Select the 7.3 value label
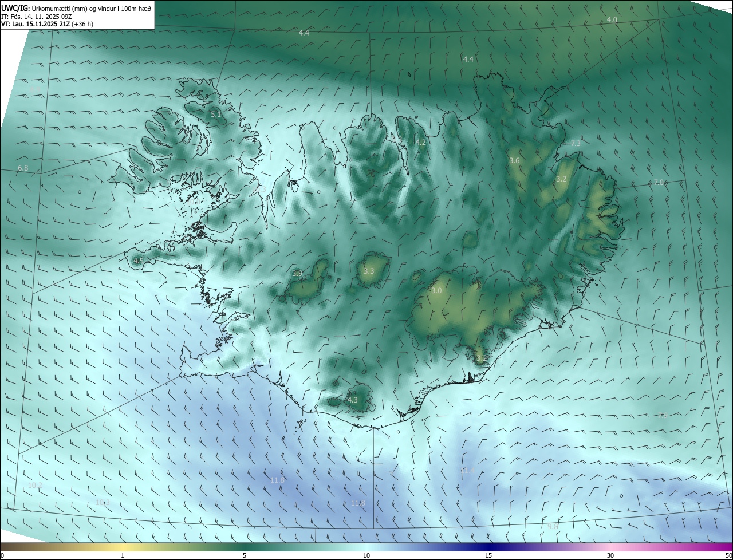 click(576, 143)
